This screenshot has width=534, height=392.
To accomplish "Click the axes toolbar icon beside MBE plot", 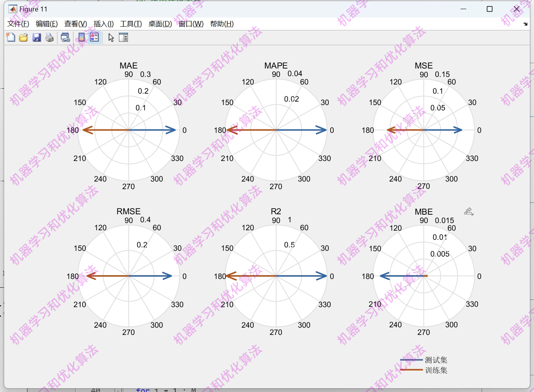I will pyautogui.click(x=469, y=211).
